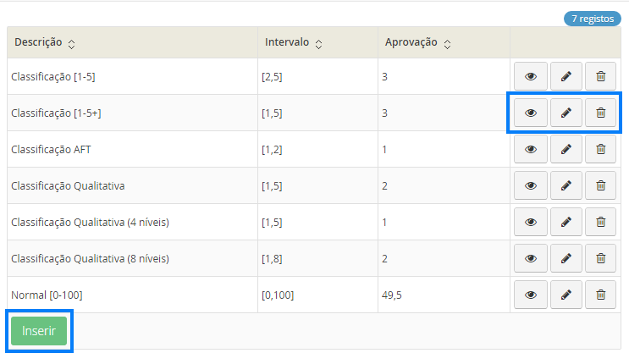Show details of Classificação AFT
The image size is (629, 364).
click(531, 149)
